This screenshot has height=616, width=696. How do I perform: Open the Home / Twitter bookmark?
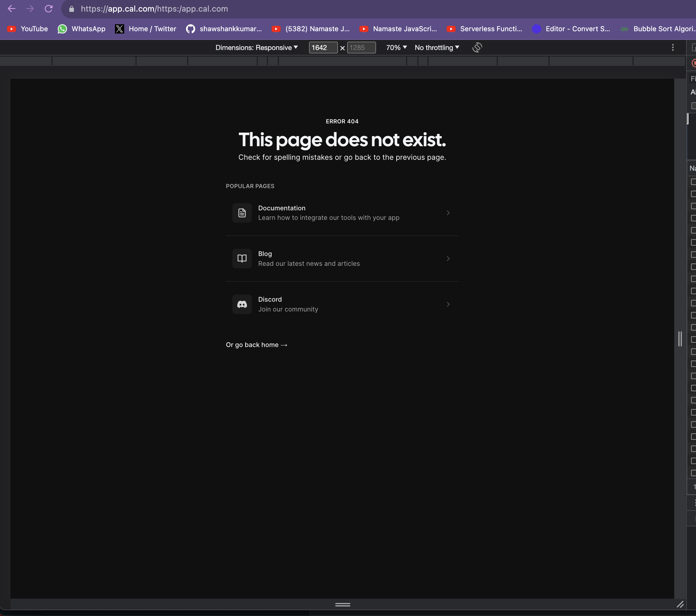[146, 29]
